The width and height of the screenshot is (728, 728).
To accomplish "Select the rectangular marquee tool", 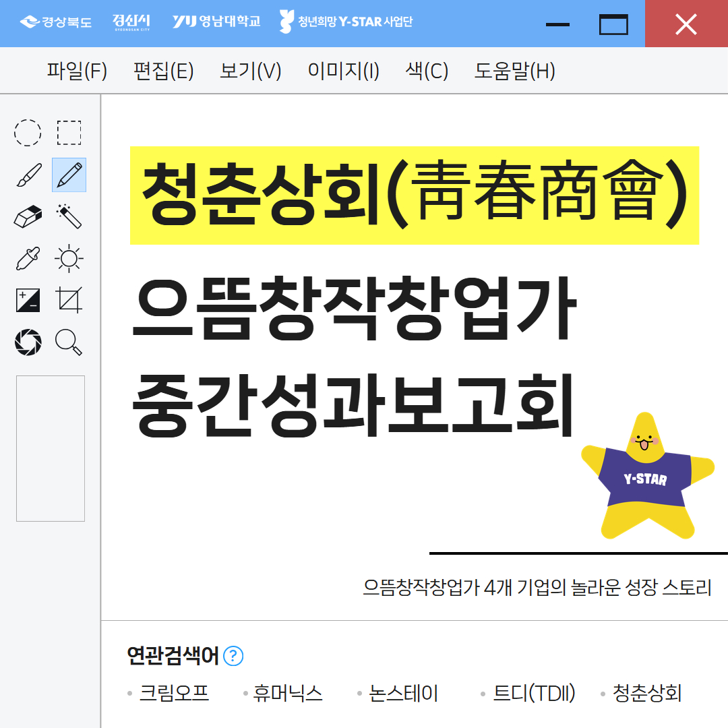I will click(x=69, y=132).
